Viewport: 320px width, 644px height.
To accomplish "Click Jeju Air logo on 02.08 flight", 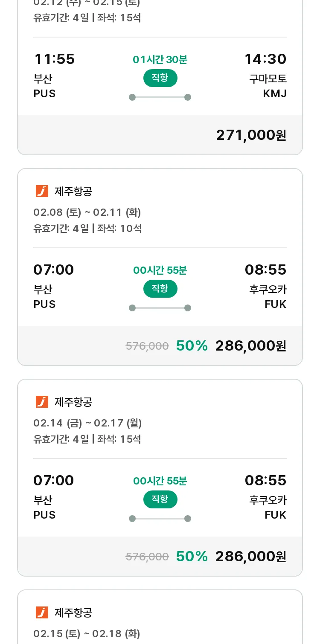I will pyautogui.click(x=42, y=191).
